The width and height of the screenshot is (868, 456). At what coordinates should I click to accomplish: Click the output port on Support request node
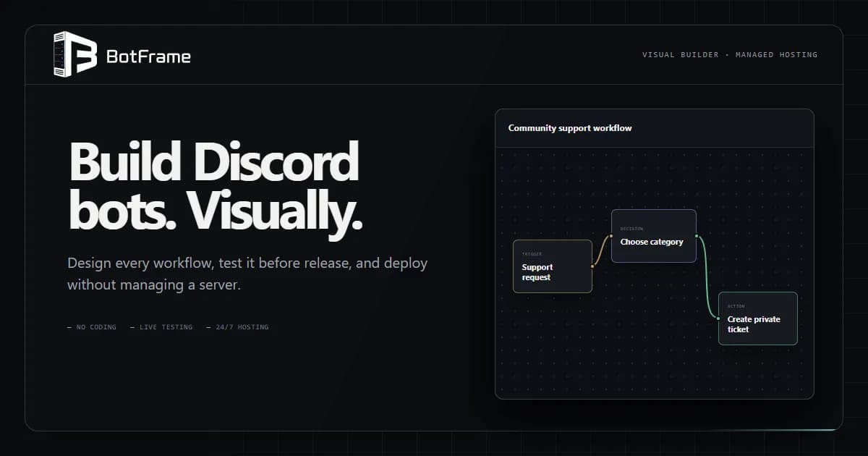point(592,266)
